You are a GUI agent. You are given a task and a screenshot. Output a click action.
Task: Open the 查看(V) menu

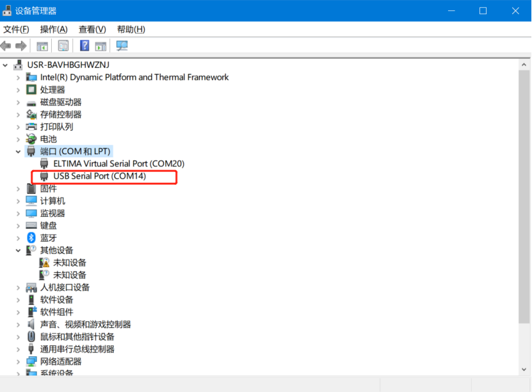coord(92,29)
